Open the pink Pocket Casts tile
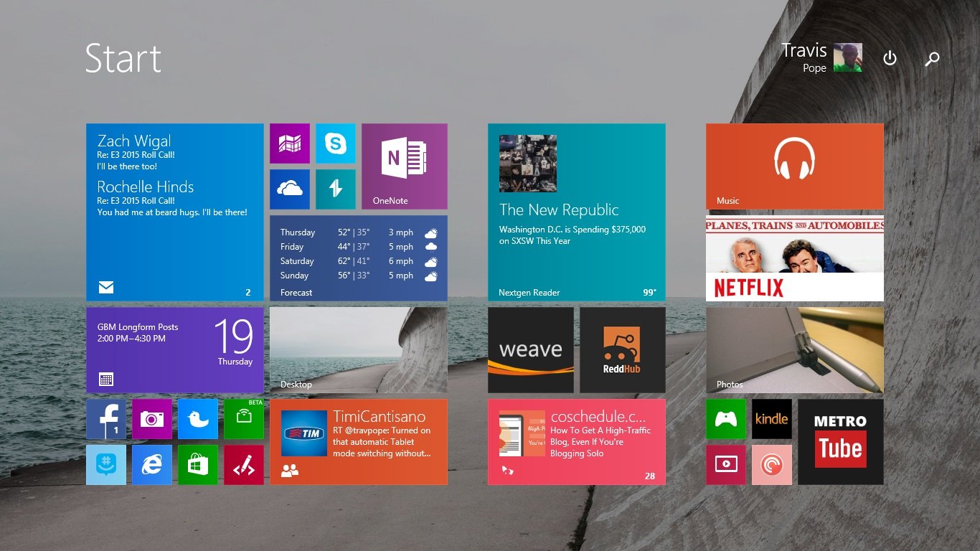 coord(772,465)
